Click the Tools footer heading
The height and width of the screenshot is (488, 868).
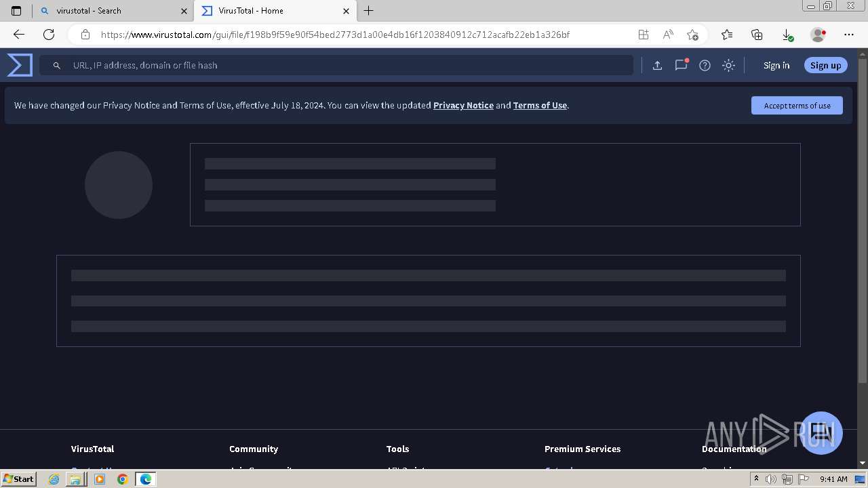tap(397, 449)
